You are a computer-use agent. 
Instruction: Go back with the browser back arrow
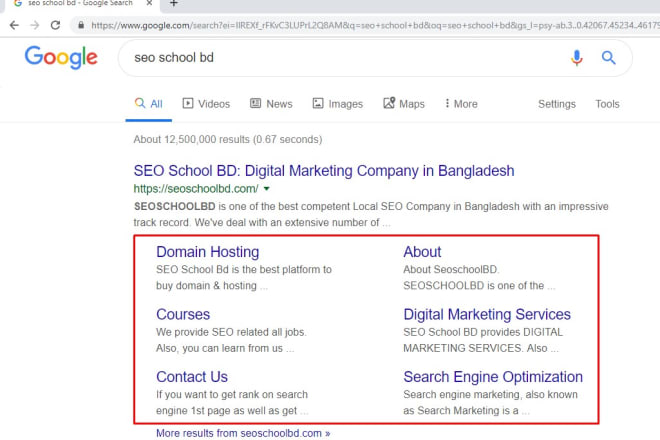(x=14, y=25)
